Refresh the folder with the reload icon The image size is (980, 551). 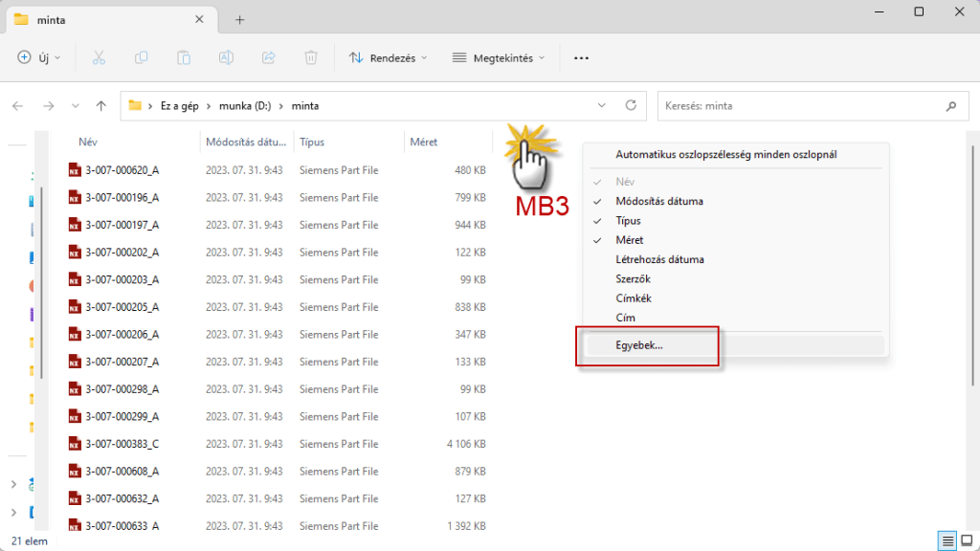[x=630, y=106]
